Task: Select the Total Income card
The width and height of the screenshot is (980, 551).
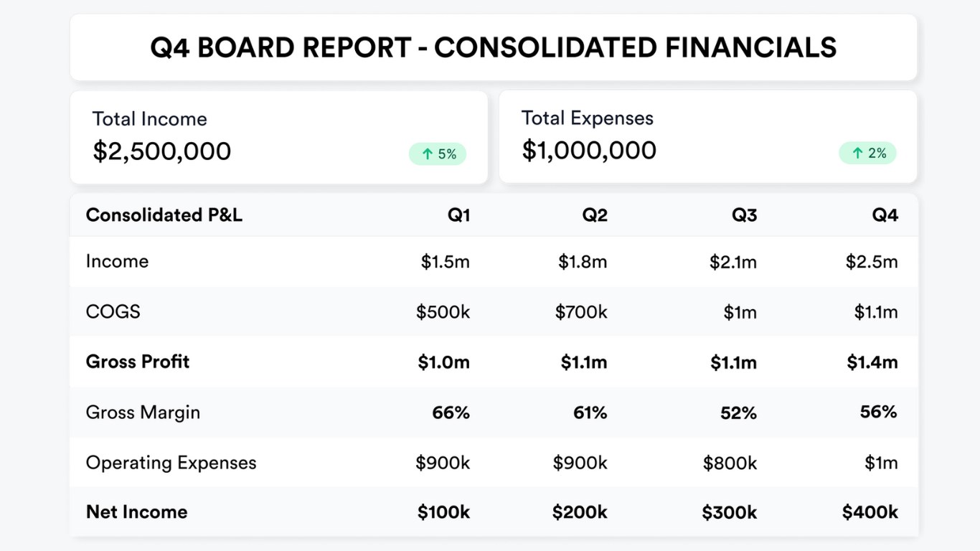Action: pyautogui.click(x=278, y=137)
